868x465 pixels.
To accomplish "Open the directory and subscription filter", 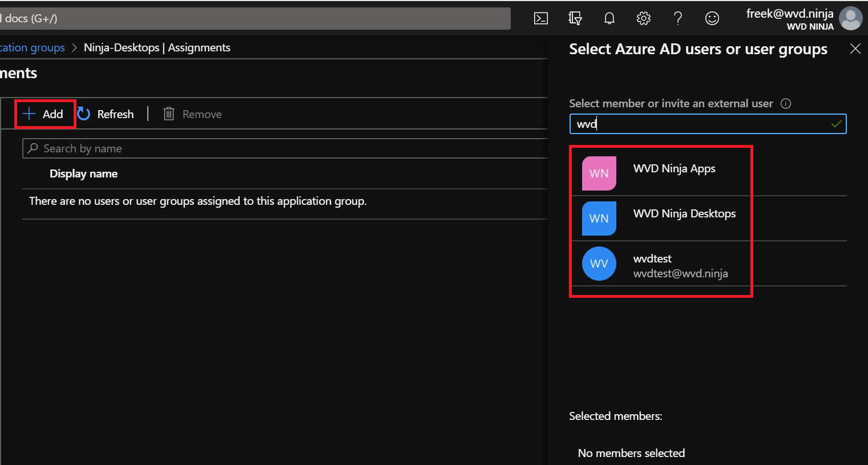I will (575, 18).
